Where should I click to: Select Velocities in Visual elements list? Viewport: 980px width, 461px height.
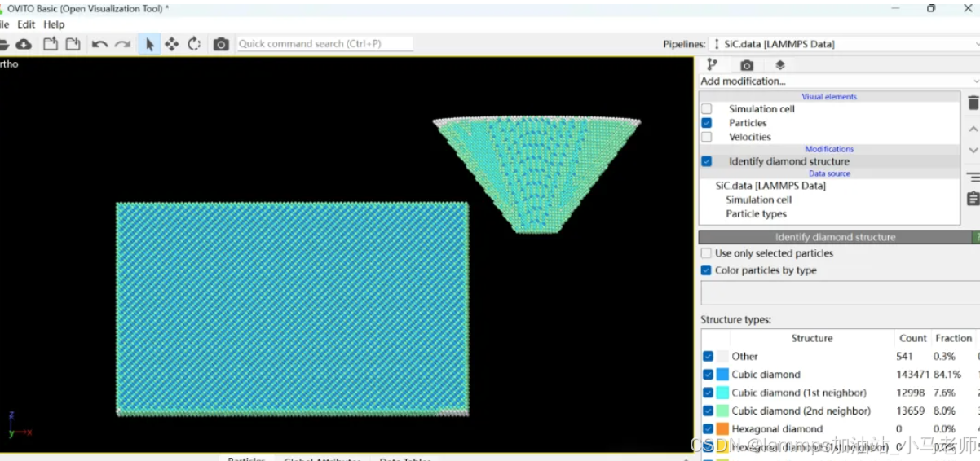click(x=749, y=137)
